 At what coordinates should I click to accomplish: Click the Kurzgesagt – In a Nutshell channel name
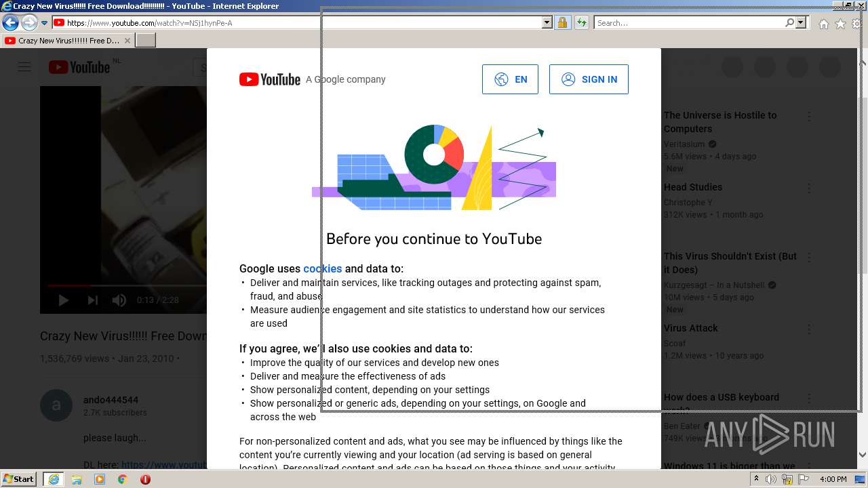pos(714,285)
